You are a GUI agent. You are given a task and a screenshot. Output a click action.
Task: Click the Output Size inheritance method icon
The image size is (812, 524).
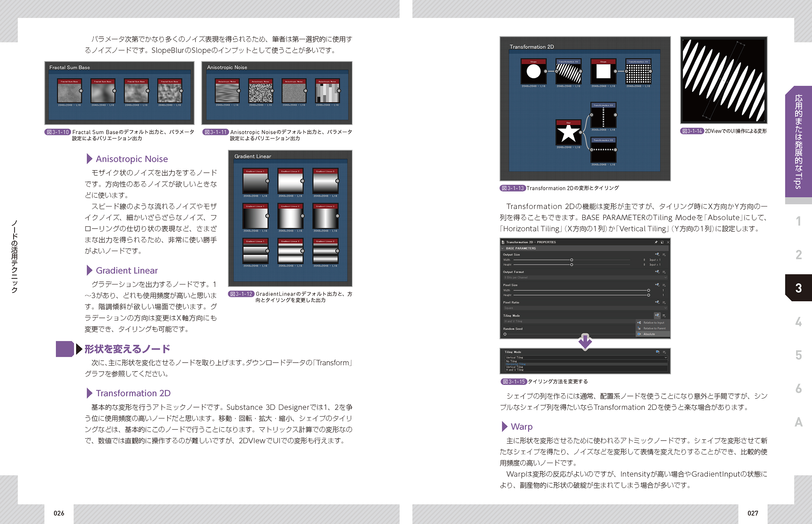point(657,255)
